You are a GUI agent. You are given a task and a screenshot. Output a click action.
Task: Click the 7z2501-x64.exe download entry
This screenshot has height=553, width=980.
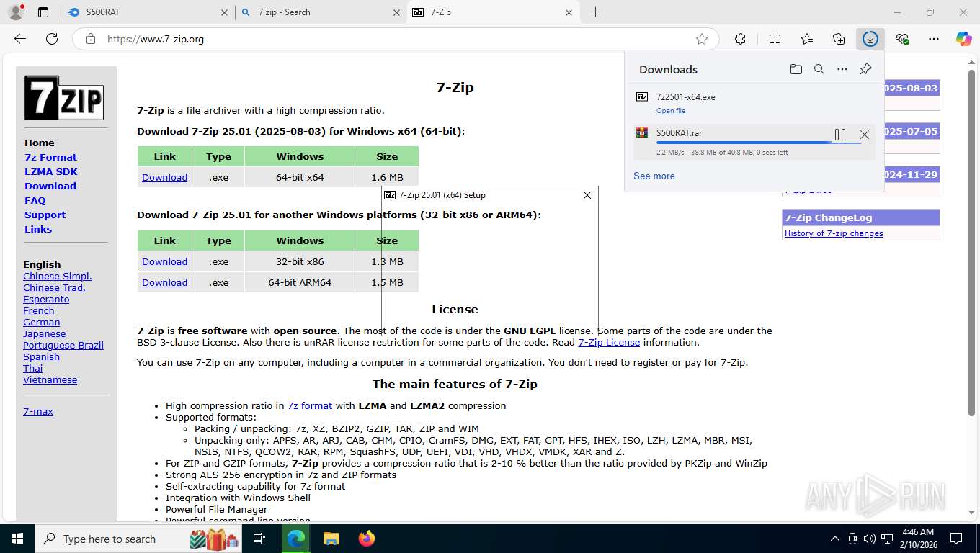point(754,103)
